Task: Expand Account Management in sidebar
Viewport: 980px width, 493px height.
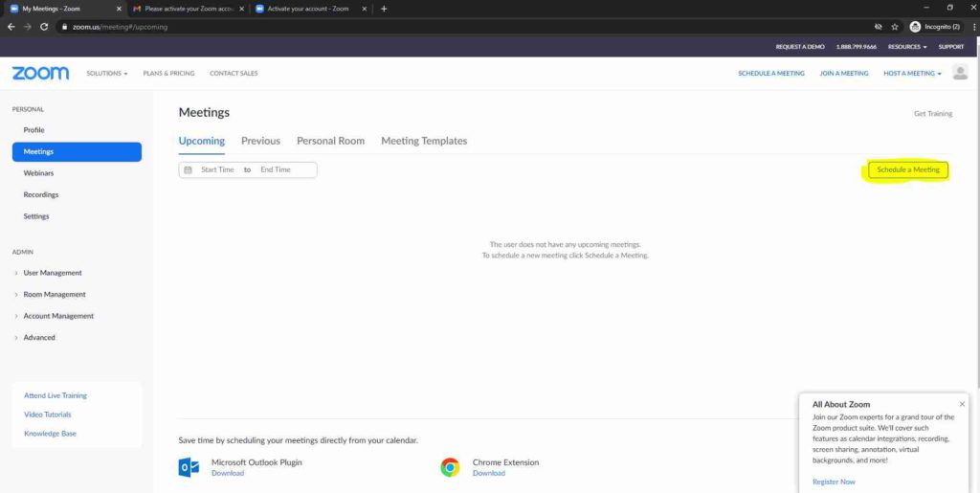Action: [58, 316]
